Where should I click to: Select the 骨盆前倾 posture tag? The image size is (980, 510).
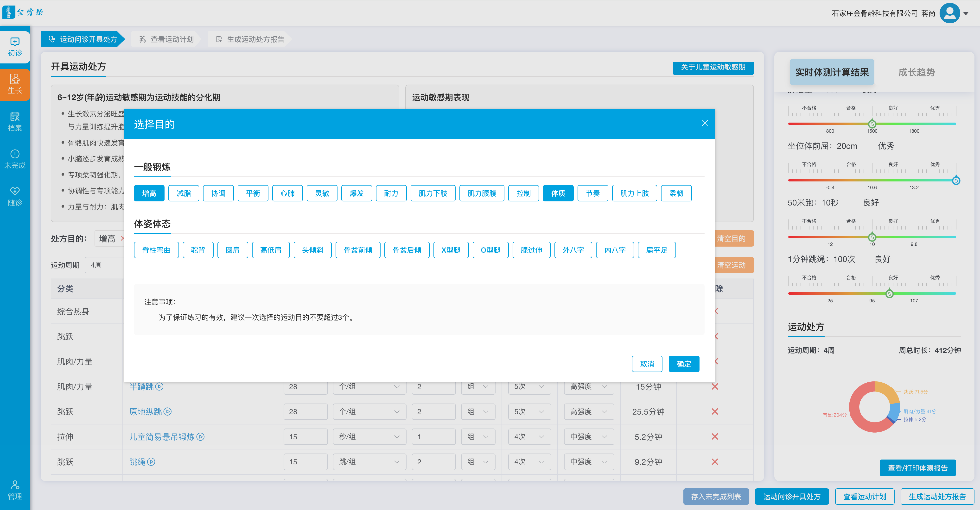click(x=358, y=250)
